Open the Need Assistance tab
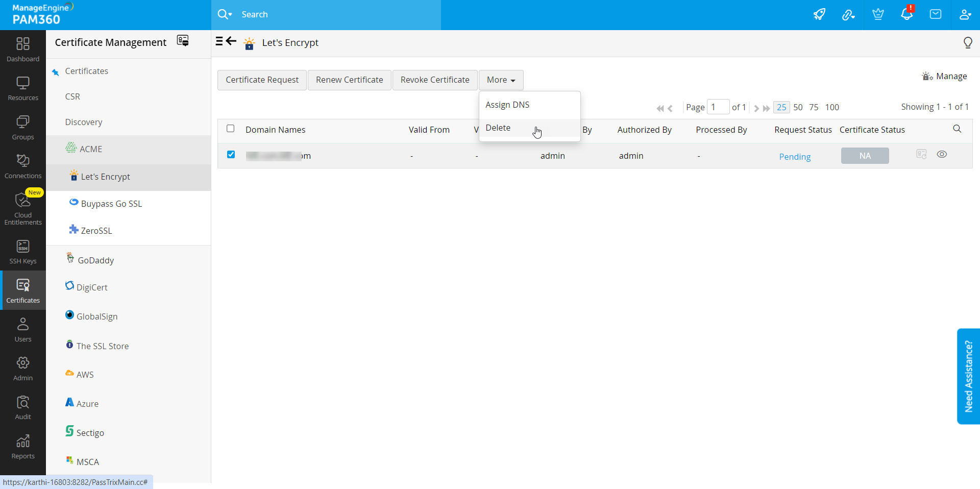The width and height of the screenshot is (980, 489). [x=968, y=376]
